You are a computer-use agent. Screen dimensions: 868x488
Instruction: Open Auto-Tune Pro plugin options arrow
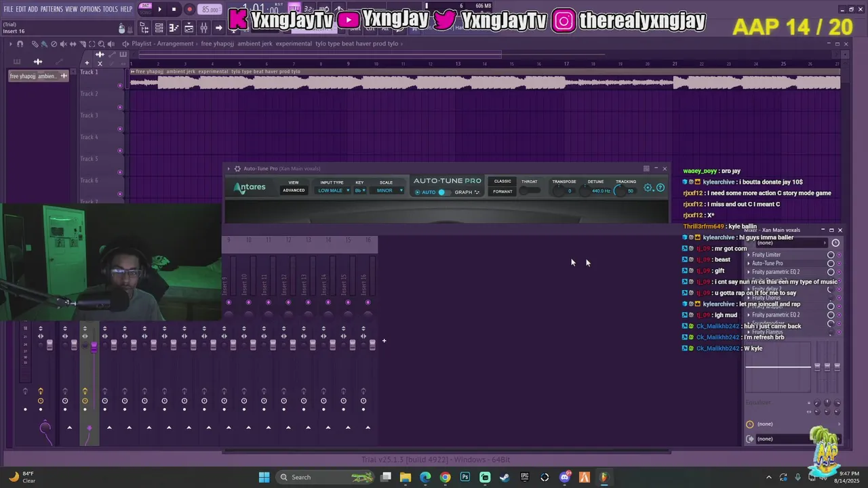(x=229, y=169)
